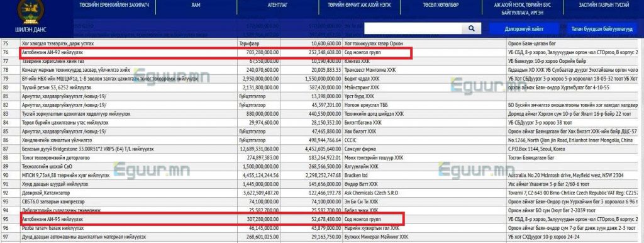Click inside the search input field
This screenshot has width=644, height=243.
[x=413, y=28]
